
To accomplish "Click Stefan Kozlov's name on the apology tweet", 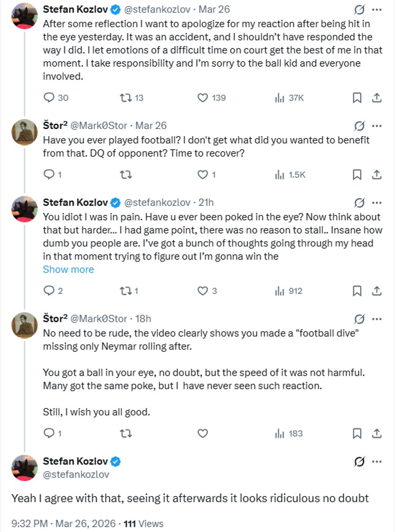I will point(75,9).
